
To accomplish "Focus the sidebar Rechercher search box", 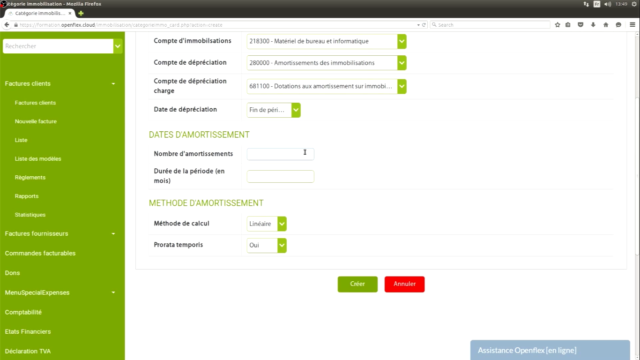I will pyautogui.click(x=58, y=46).
